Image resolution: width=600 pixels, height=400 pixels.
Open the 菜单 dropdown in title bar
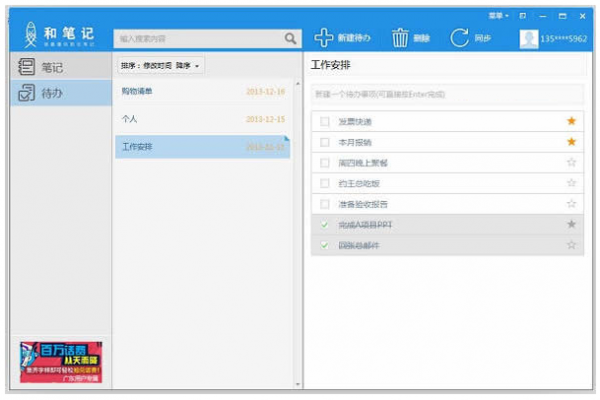click(x=498, y=16)
